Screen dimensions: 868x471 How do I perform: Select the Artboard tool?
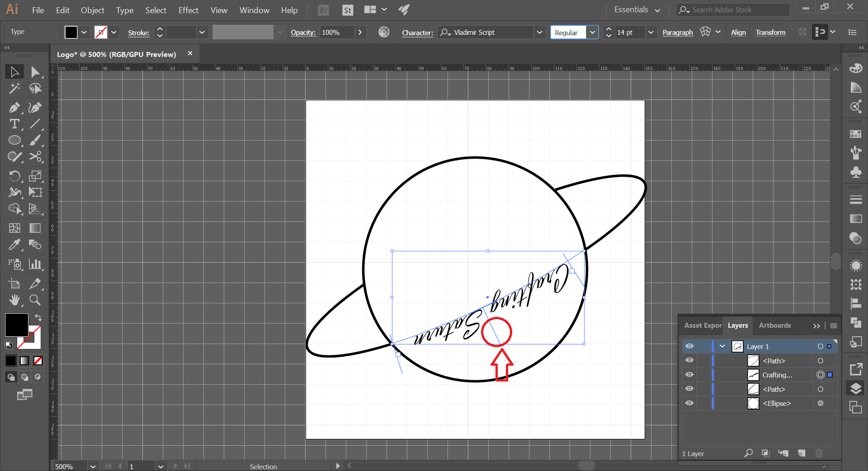coord(14,283)
